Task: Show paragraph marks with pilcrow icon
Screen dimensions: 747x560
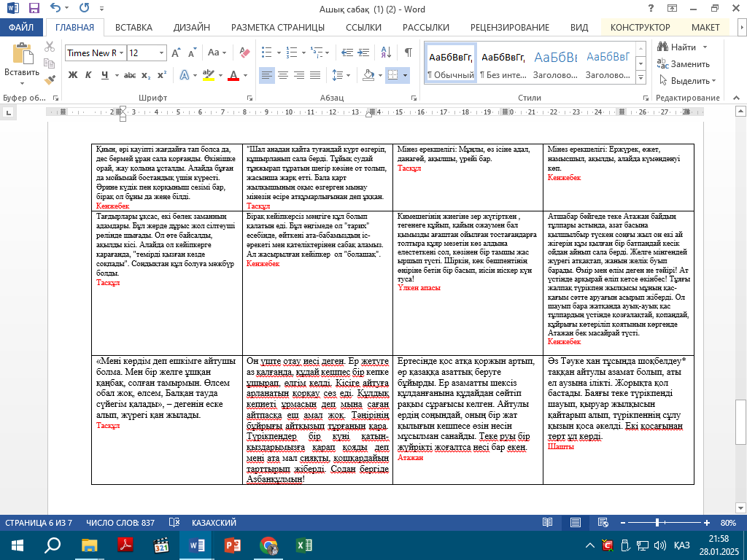Action: point(409,53)
